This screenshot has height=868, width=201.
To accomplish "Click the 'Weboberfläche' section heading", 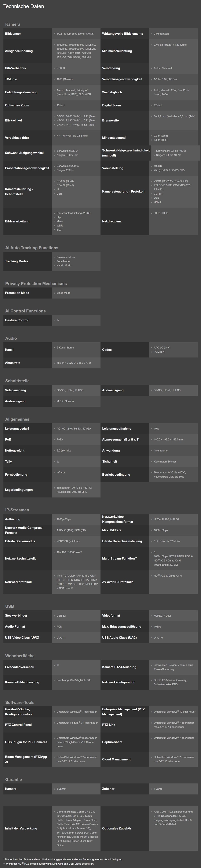I will (19, 656).
